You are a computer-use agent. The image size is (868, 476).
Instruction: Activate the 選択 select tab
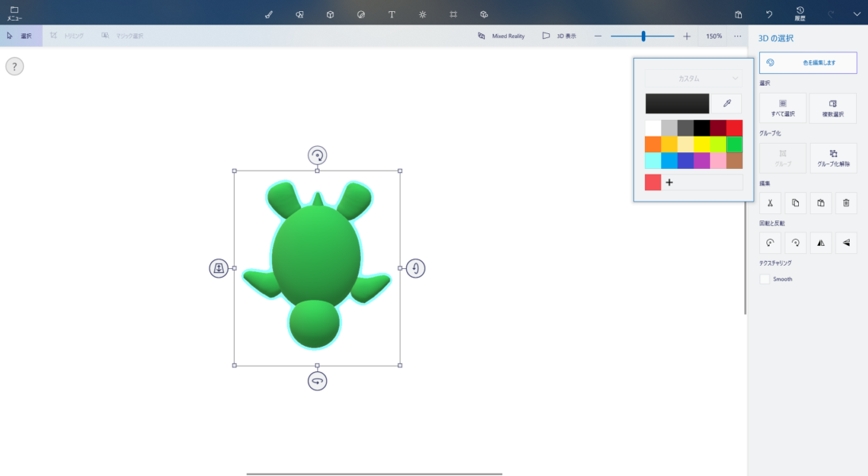[21, 36]
